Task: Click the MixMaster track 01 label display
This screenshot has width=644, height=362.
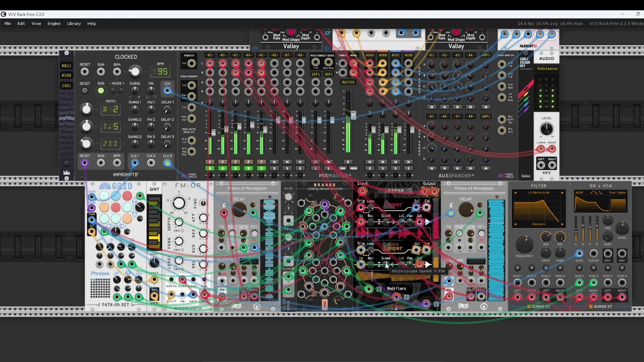Action: (210, 55)
